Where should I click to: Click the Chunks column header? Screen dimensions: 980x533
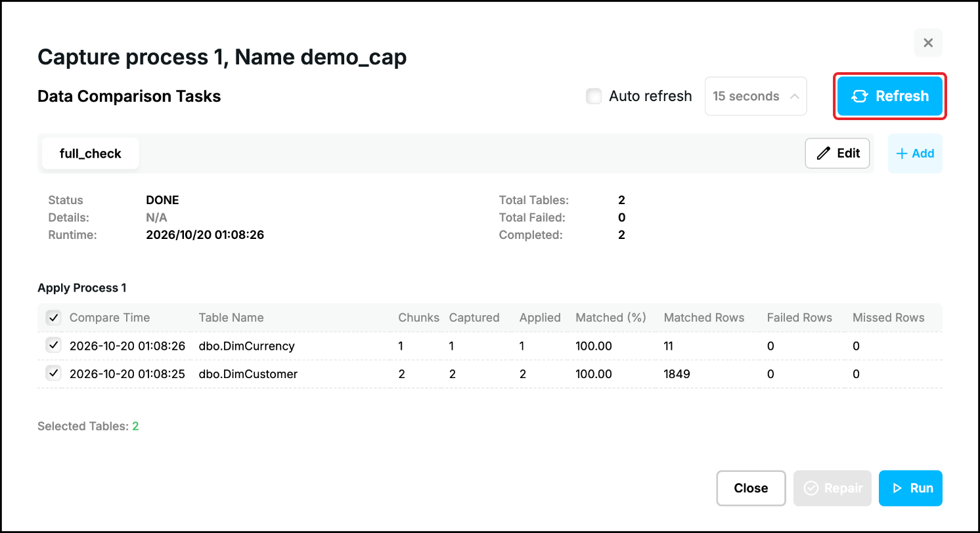pyautogui.click(x=418, y=318)
